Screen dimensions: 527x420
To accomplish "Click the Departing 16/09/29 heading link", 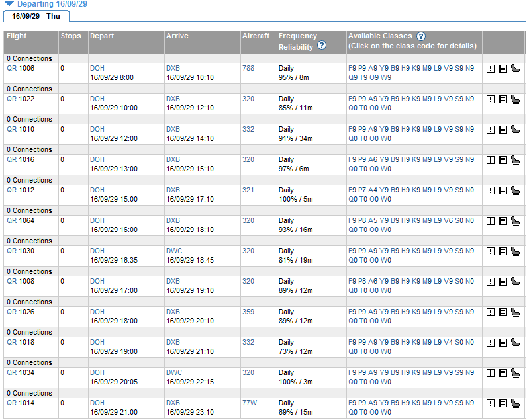I will pos(52,4).
